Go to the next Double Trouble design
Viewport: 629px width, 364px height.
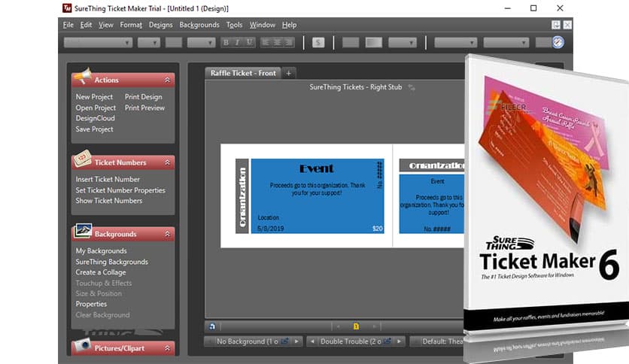399,341
